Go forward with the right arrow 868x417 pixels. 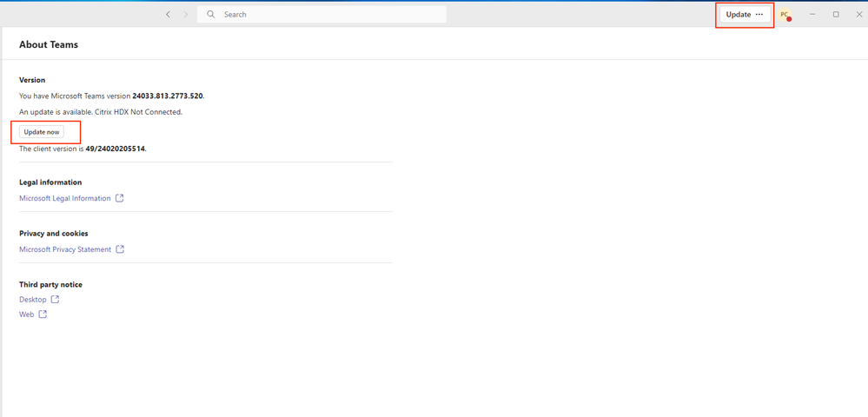(186, 15)
